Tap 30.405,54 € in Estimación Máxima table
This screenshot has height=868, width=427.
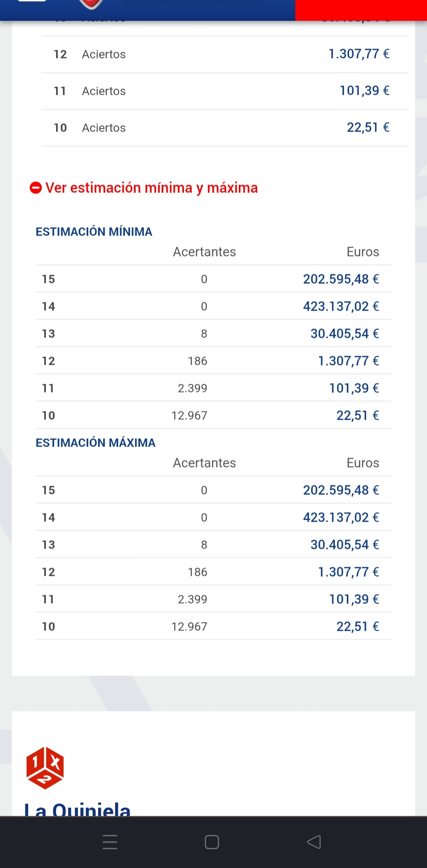click(344, 545)
